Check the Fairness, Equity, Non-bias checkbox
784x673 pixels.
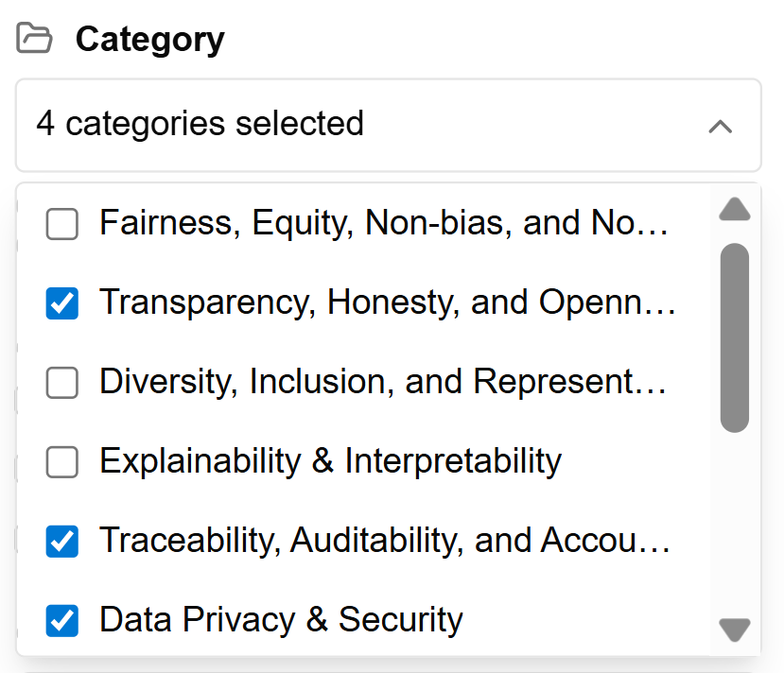pos(62,225)
